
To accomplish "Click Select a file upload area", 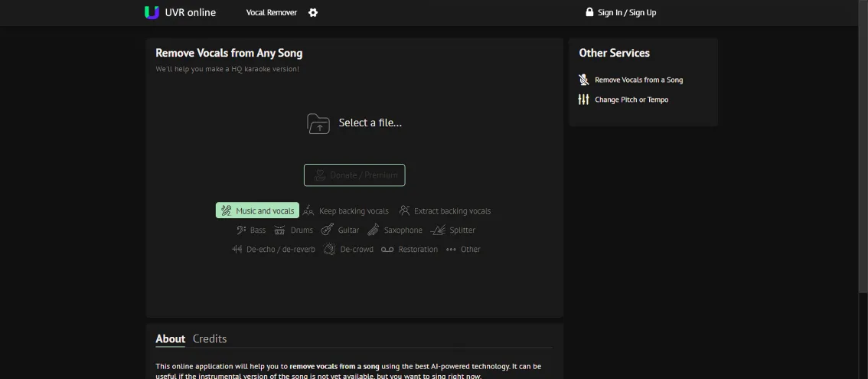I will click(370, 123).
